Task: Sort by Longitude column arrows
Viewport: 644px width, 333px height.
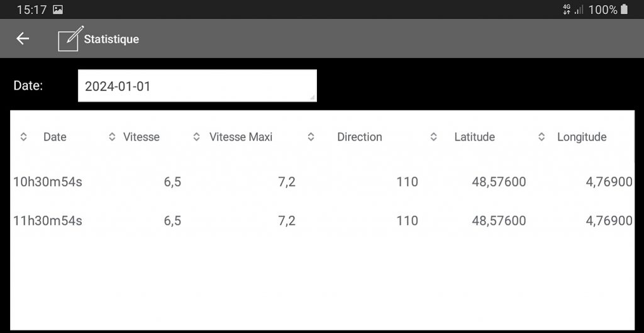Action: (541, 137)
